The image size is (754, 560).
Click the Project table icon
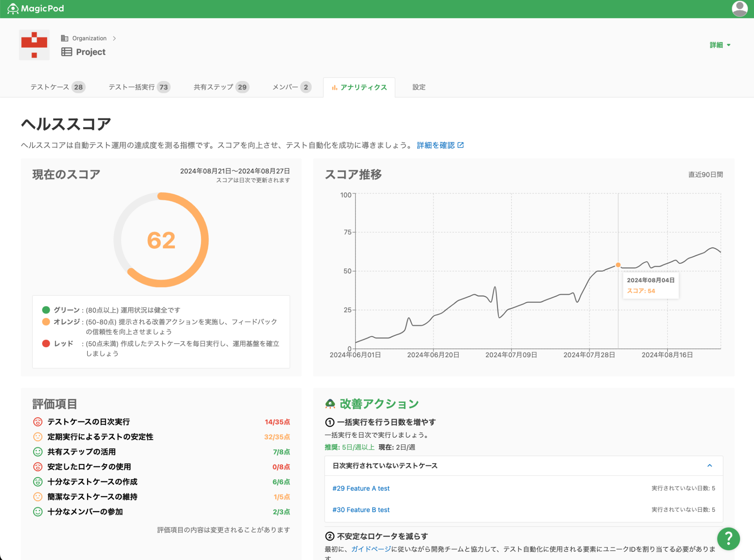coord(66,52)
